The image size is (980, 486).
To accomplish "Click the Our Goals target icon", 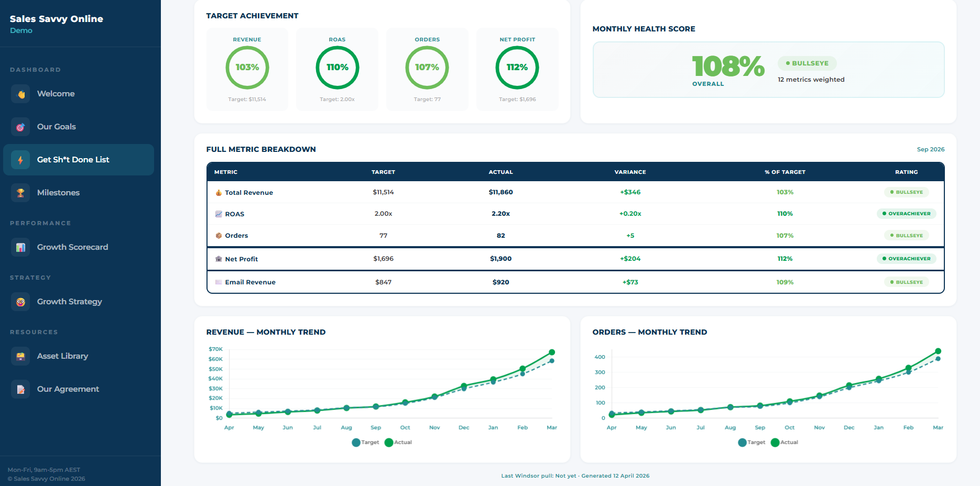I will point(20,127).
